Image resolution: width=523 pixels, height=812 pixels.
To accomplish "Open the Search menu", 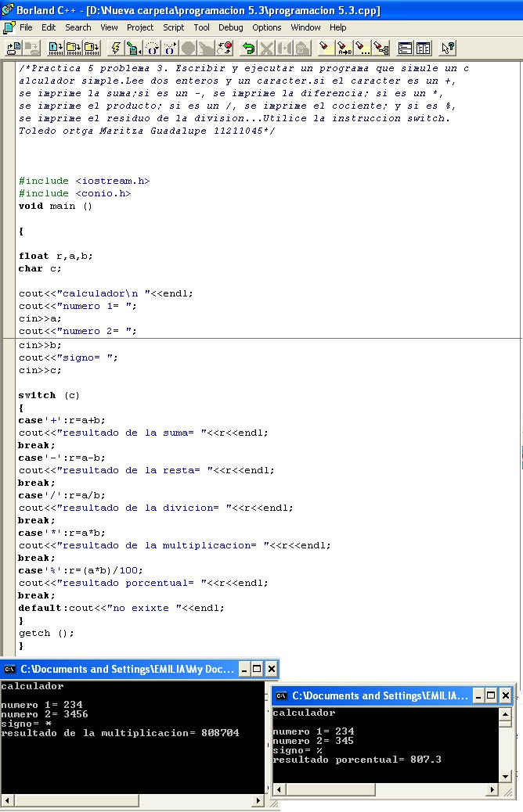I will tap(78, 27).
